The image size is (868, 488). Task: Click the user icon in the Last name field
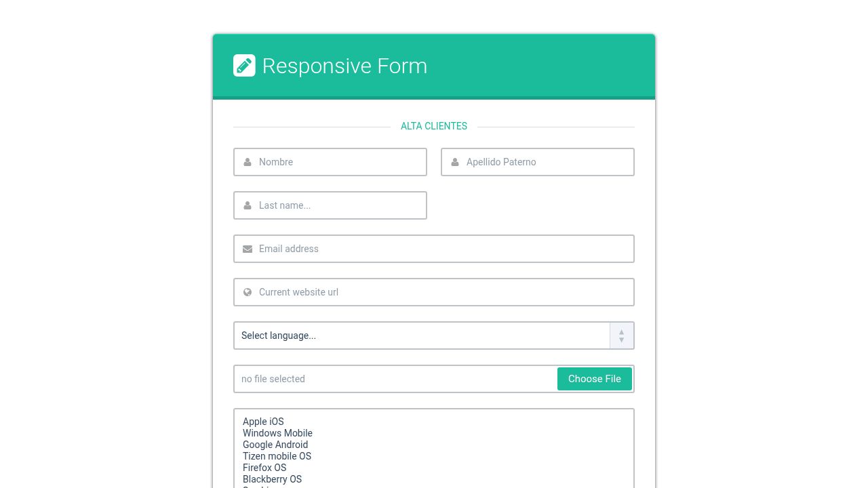coord(248,205)
